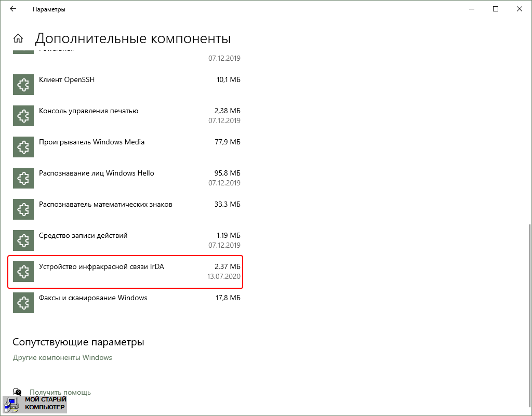Click the Получить помощь link
532x416 pixels.
(60, 392)
